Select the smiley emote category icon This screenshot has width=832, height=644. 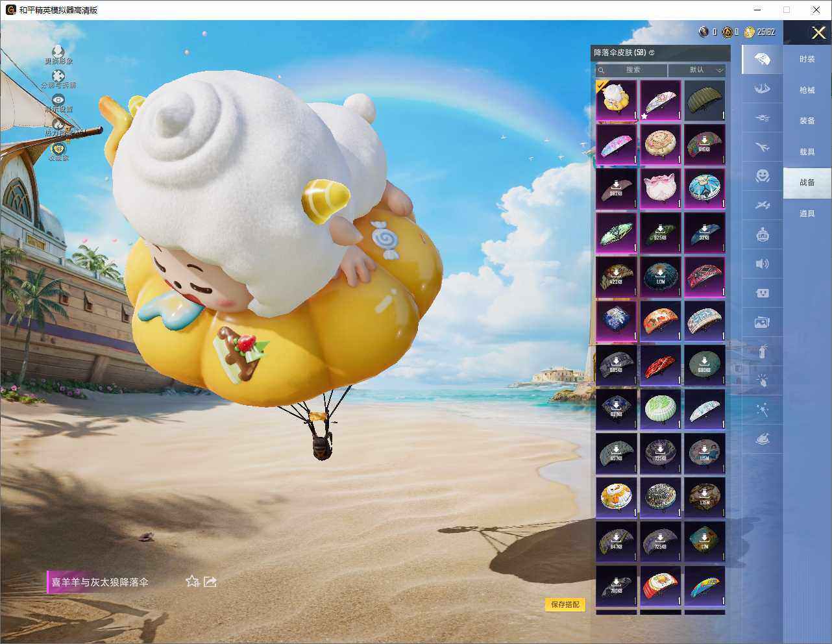[x=763, y=176]
